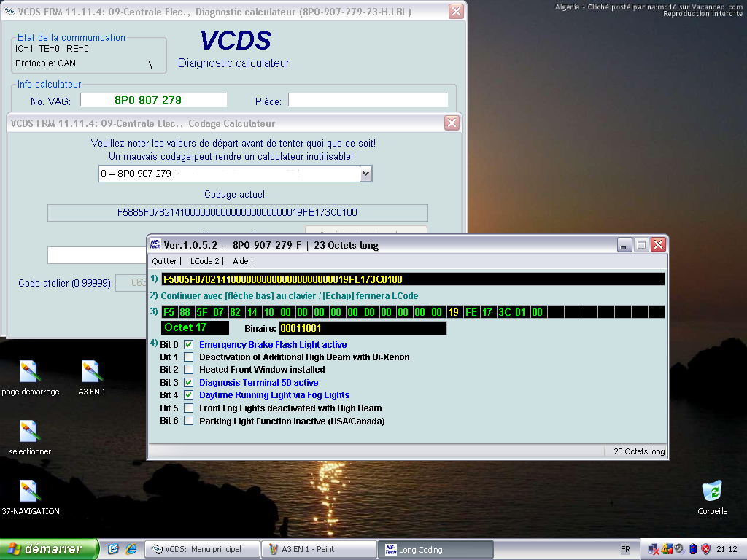Select byte cell 01 in octet row

coord(521,312)
